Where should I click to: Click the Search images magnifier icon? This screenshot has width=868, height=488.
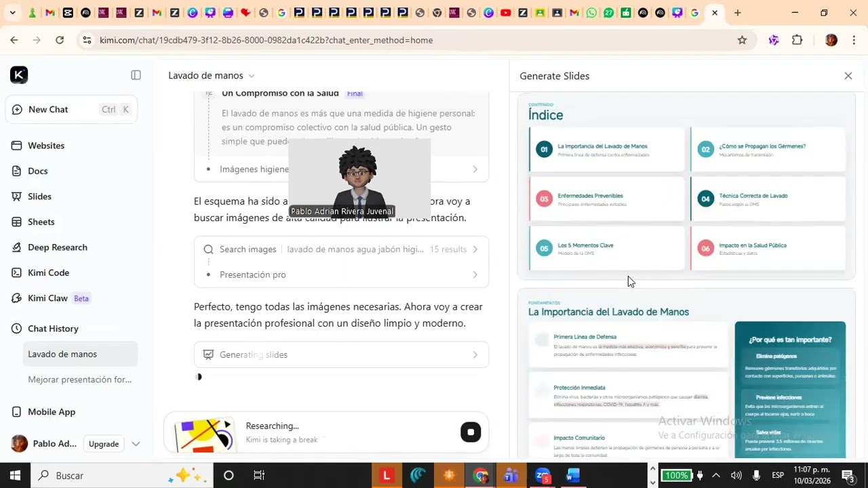coord(209,249)
